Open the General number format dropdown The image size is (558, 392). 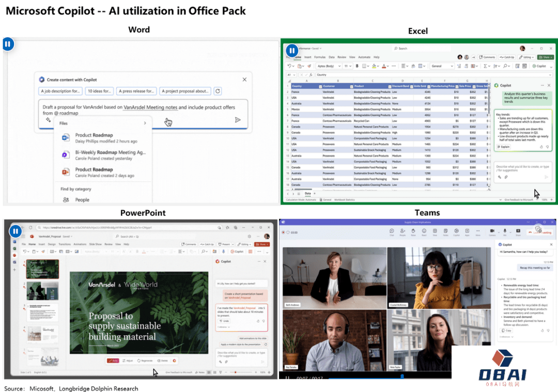(x=452, y=66)
